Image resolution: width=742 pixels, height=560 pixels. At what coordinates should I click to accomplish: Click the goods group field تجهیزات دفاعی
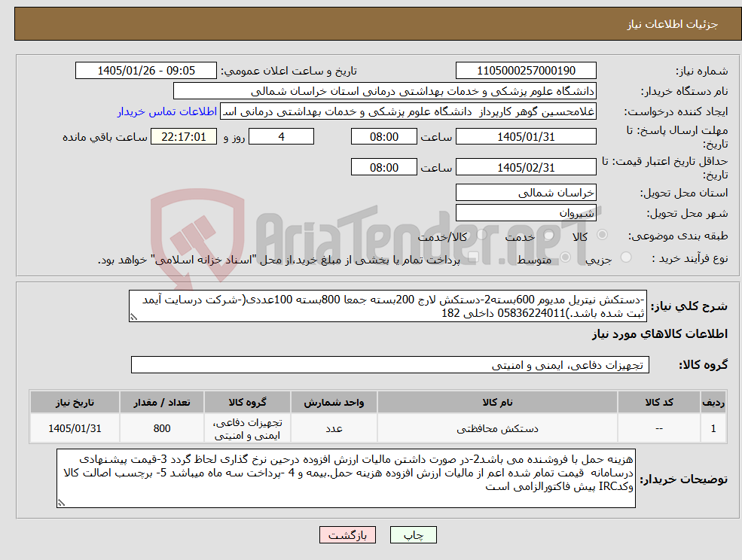(x=390, y=365)
